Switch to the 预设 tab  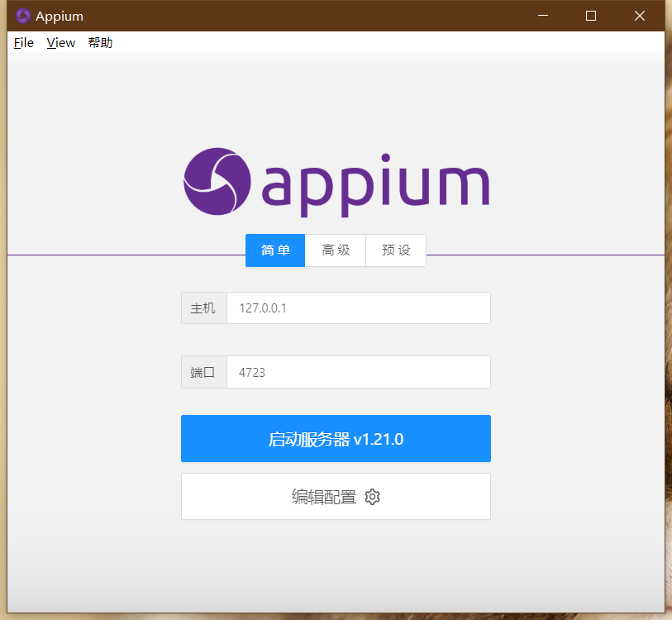click(x=396, y=250)
